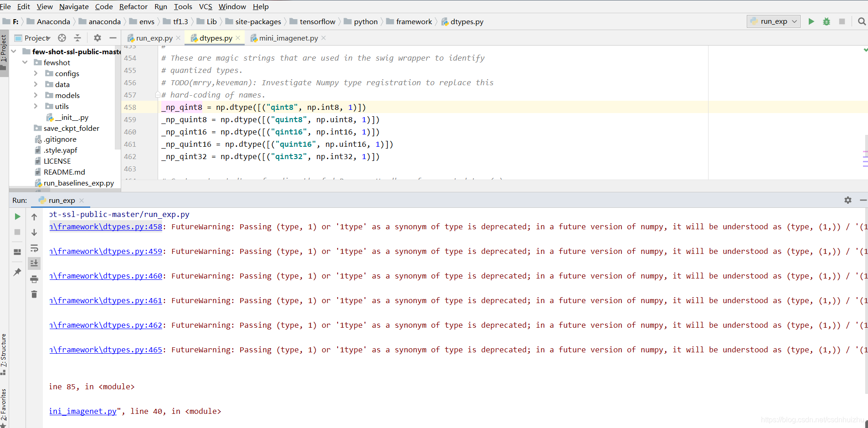Image resolution: width=868 pixels, height=428 pixels.
Task: Restore layout icon in Run panel
Action: [x=17, y=252]
